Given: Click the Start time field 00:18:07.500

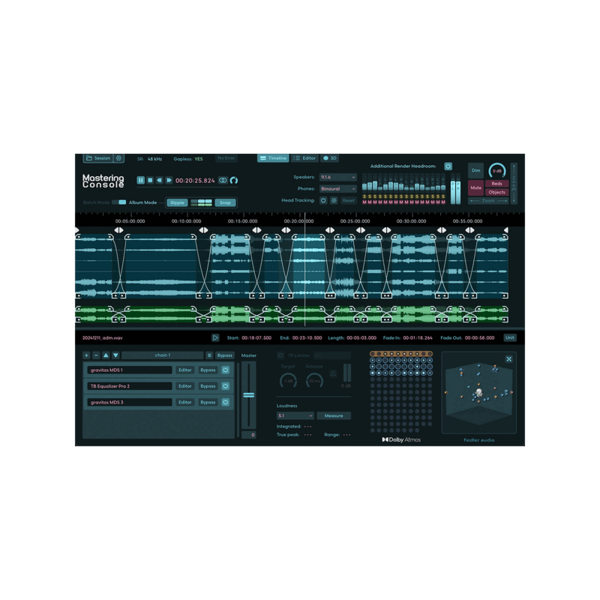Looking at the screenshot, I should pyautogui.click(x=256, y=338).
